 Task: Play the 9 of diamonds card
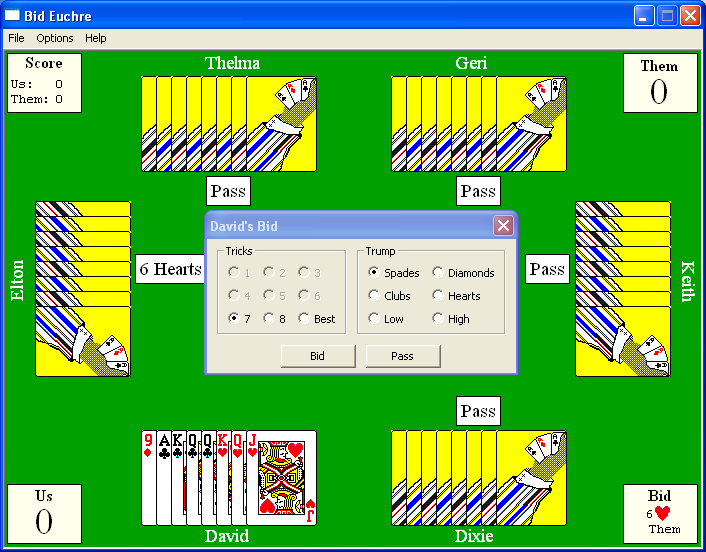coord(148,480)
